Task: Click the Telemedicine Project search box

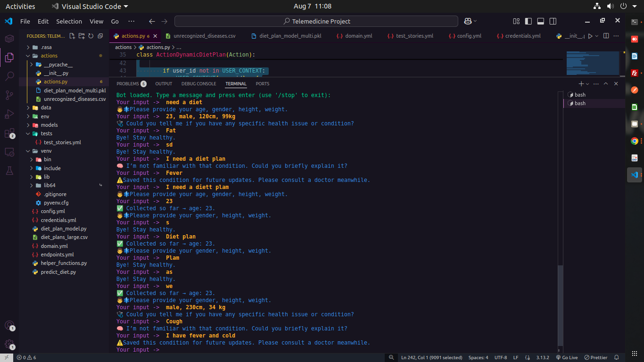Action: pos(316,21)
